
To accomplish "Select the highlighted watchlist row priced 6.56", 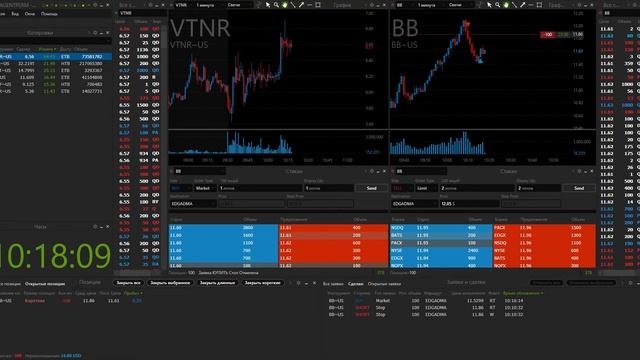I will [56, 57].
